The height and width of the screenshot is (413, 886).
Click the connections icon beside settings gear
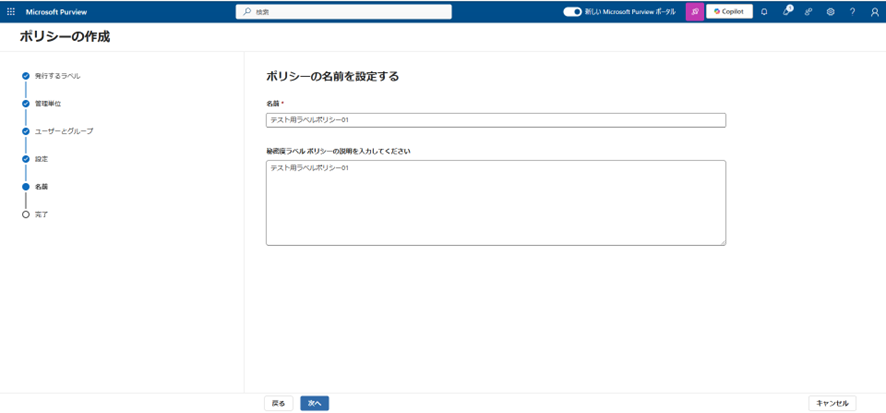808,12
